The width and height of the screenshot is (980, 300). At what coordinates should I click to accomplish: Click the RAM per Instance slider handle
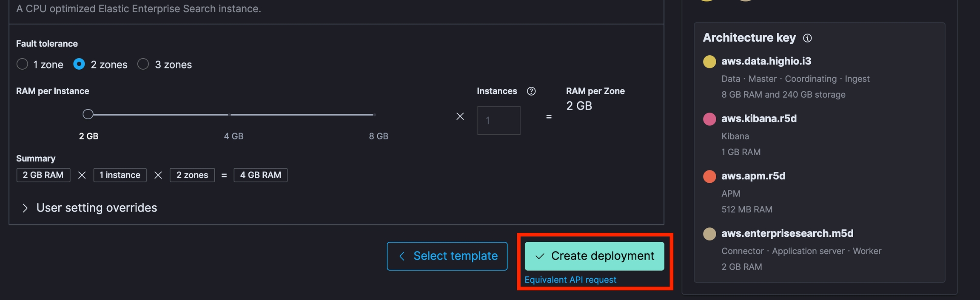[88, 114]
